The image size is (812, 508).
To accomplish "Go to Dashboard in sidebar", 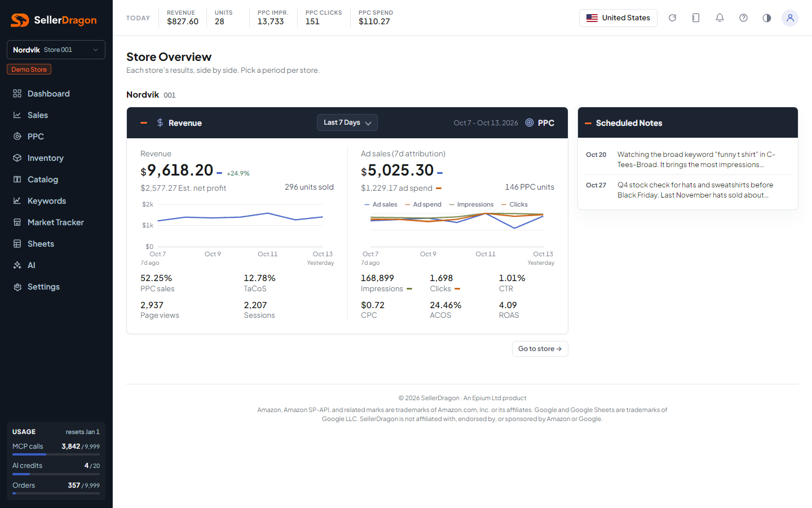I will (56, 94).
